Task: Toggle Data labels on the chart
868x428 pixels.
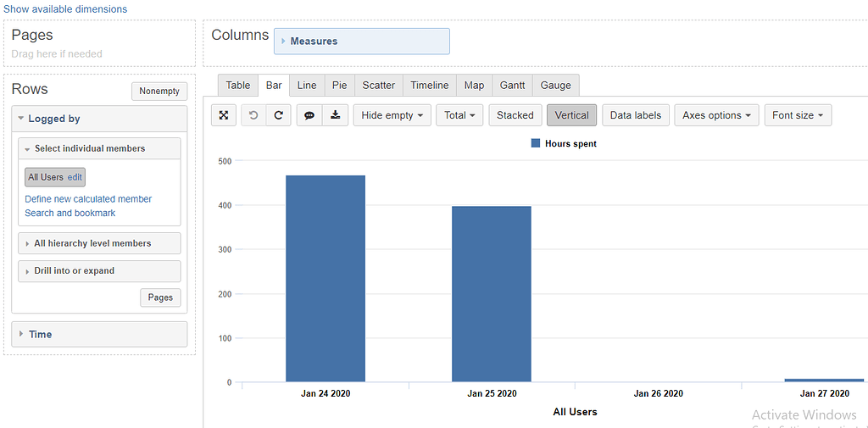Action: pyautogui.click(x=636, y=115)
